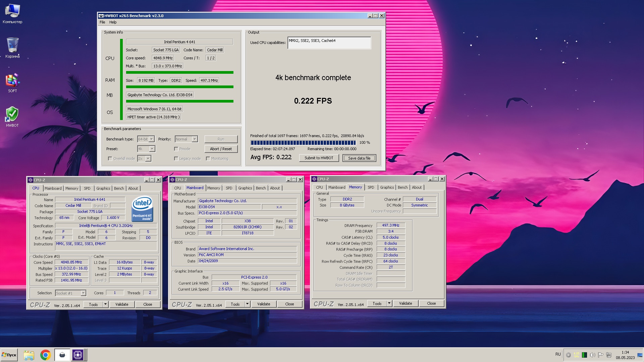Click Validate in right CPU-Z window
This screenshot has width=644, height=362.
click(x=406, y=303)
